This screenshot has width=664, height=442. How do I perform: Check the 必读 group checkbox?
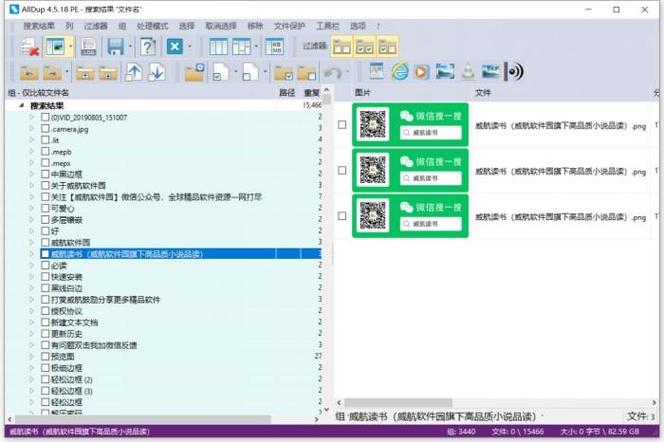pos(45,265)
